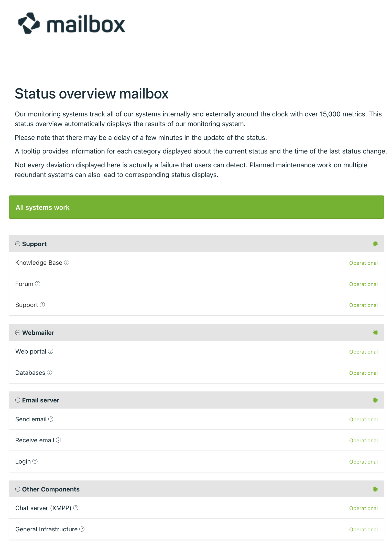
Task: Click the Forum question mark icon
Action: pyautogui.click(x=38, y=284)
